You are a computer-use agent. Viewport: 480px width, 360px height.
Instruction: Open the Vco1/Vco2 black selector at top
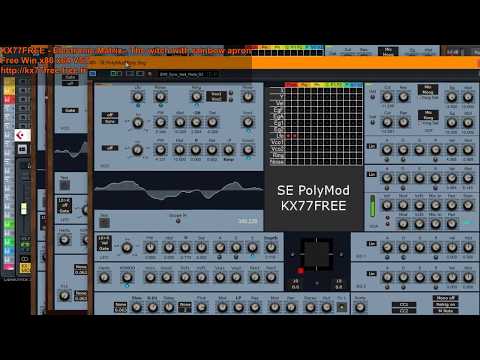click(216, 97)
